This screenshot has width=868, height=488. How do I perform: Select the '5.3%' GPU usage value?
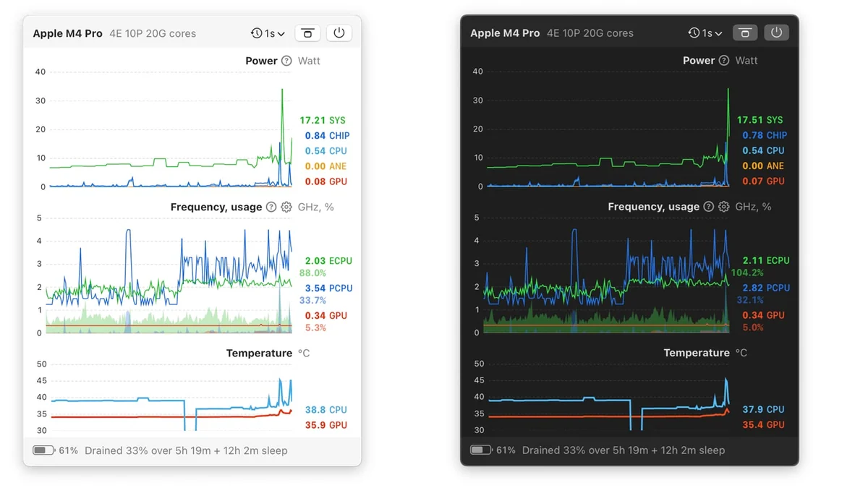[315, 328]
